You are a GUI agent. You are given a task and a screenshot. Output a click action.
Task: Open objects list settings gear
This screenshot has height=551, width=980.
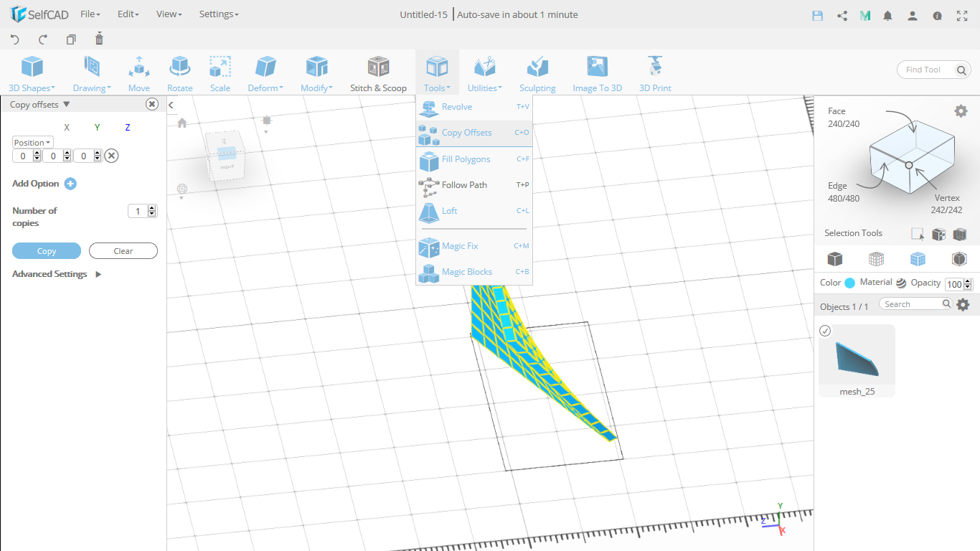coord(963,304)
